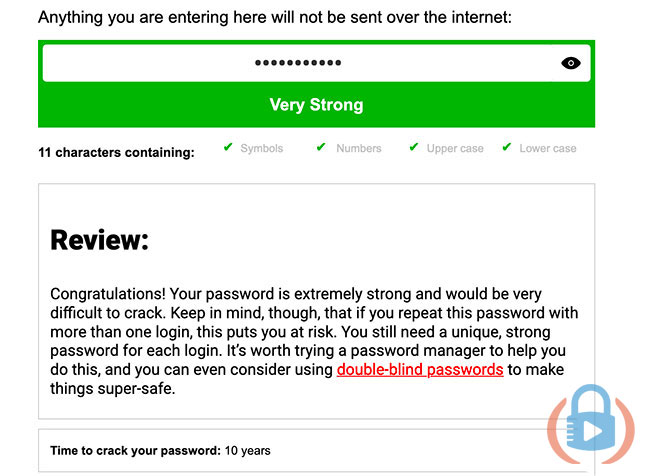This screenshot has height=476, width=650.
Task: Click the Review: heading
Action: pos(99,240)
